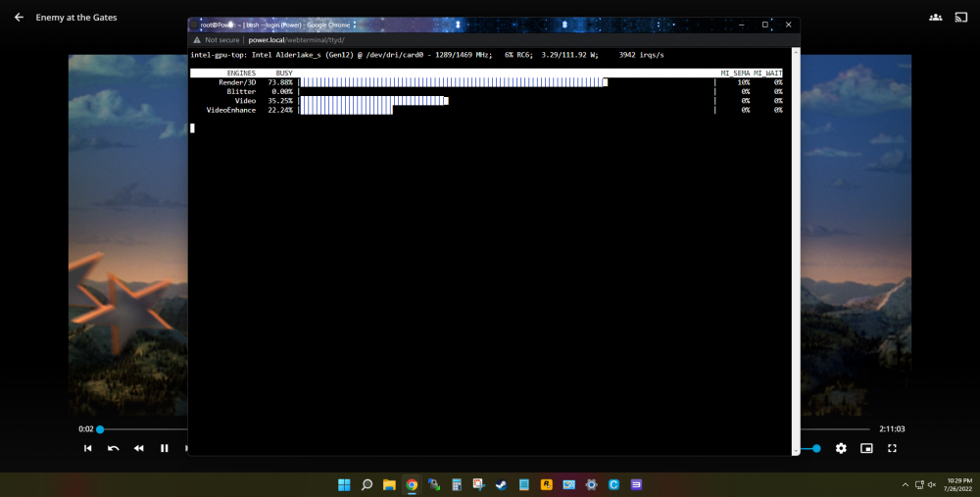Open the Settings gear on taskbar

click(591, 484)
